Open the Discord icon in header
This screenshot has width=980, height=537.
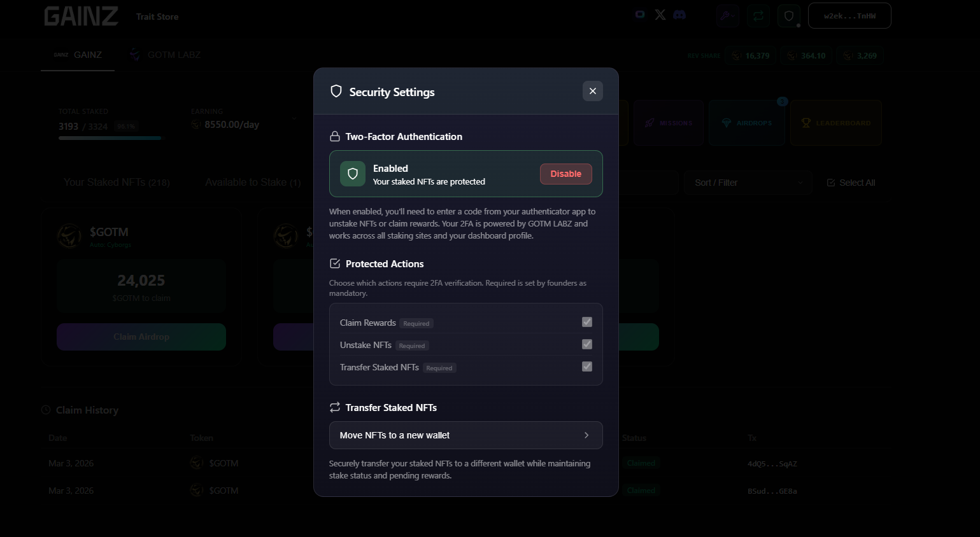pyautogui.click(x=679, y=15)
